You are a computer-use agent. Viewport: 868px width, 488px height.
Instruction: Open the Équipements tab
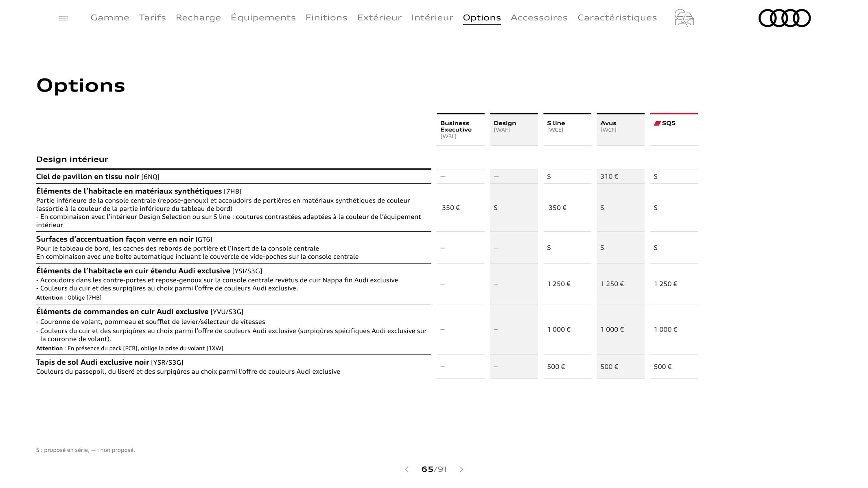coord(263,17)
